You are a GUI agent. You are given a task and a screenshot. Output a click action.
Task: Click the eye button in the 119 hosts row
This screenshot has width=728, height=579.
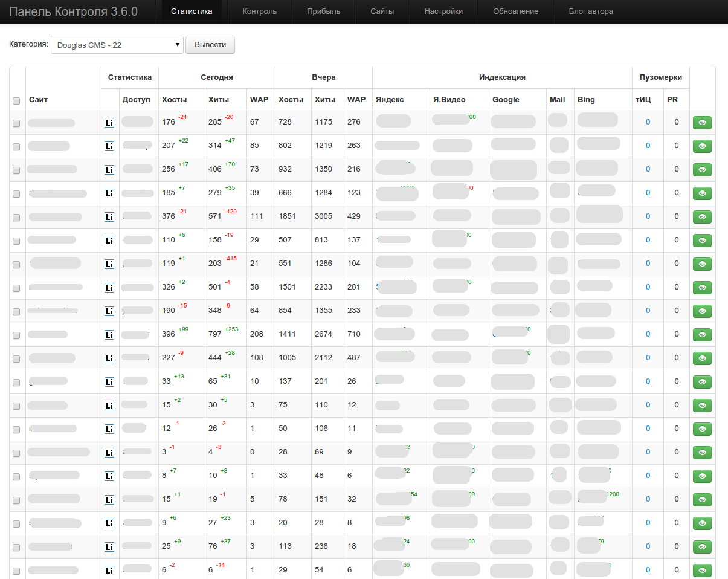pos(702,264)
